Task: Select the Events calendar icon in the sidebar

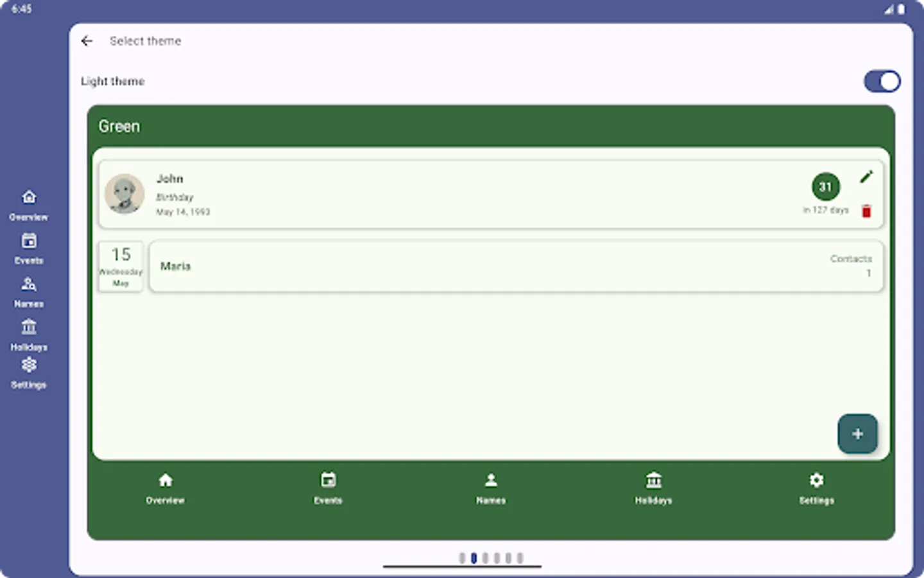Action: [29, 247]
